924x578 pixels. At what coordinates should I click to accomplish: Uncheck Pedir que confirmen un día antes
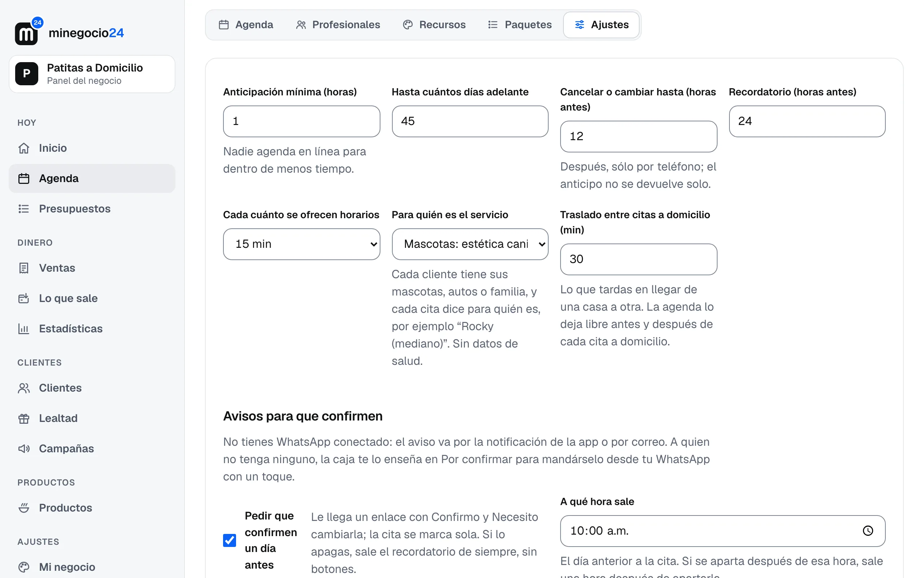coord(230,540)
